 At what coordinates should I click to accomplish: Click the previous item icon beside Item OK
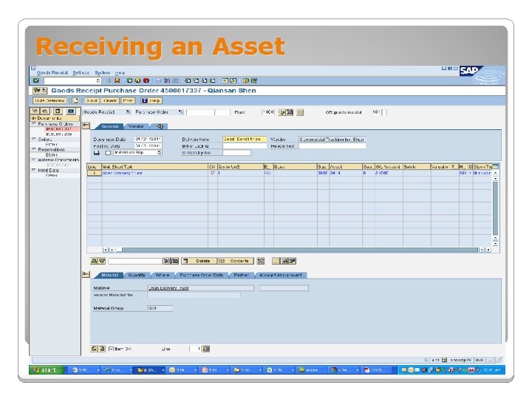[x=94, y=349]
